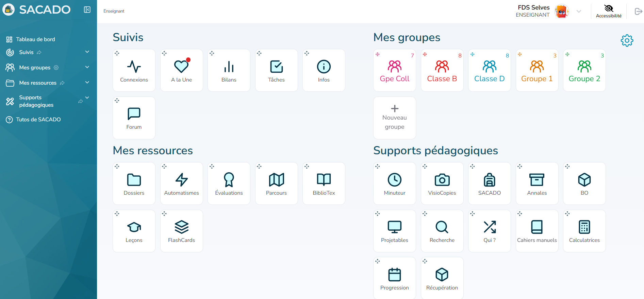Toggle Accessibilité mode
Viewport: 644px width, 299px height.
tap(609, 11)
